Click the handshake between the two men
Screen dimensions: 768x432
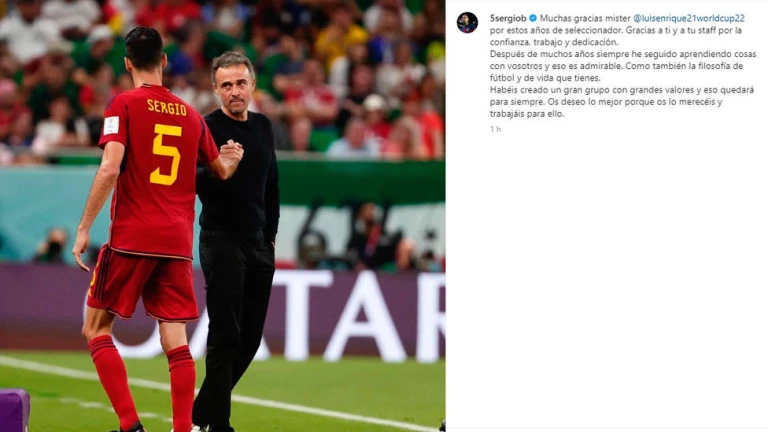(x=232, y=151)
